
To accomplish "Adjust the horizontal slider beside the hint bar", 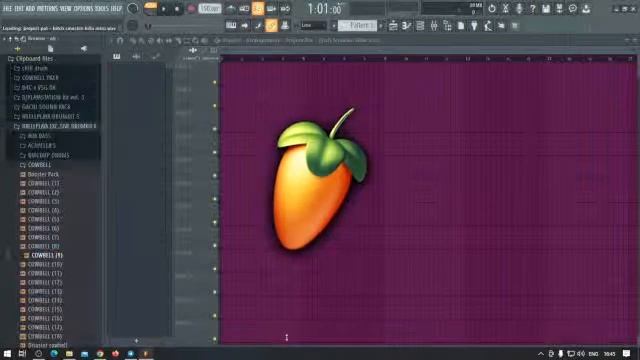I will tap(184, 27).
